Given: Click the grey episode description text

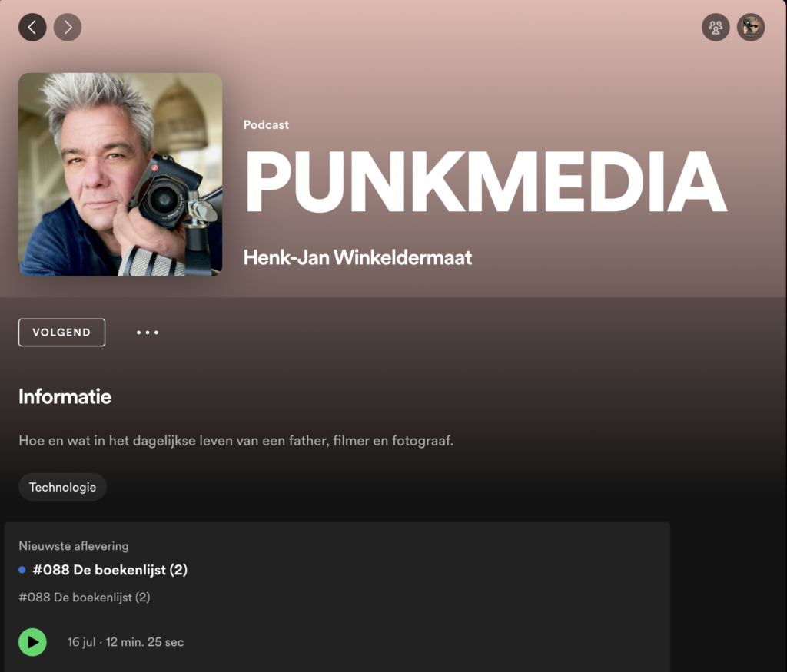Looking at the screenshot, I should 85,598.
